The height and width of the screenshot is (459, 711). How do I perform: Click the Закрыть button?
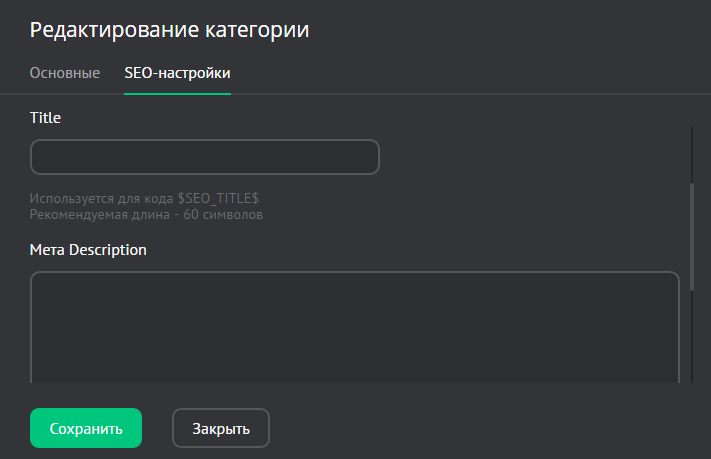221,428
